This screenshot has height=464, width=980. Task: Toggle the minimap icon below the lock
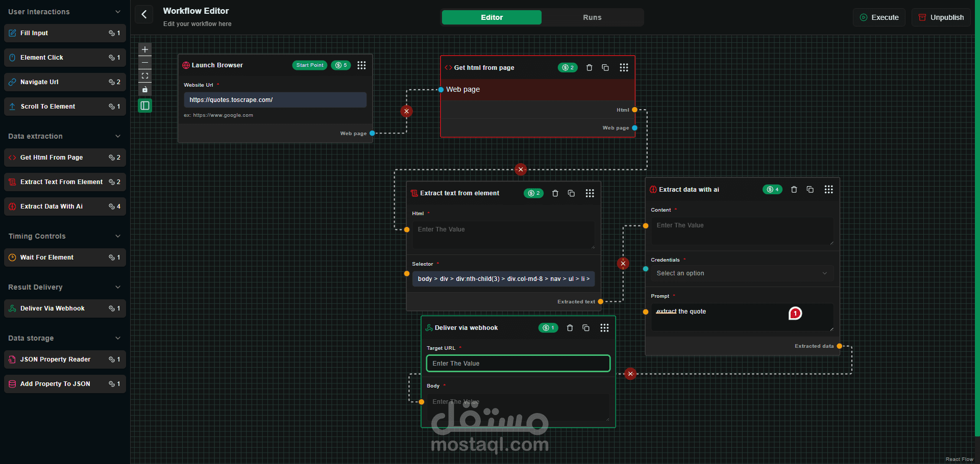pos(144,106)
